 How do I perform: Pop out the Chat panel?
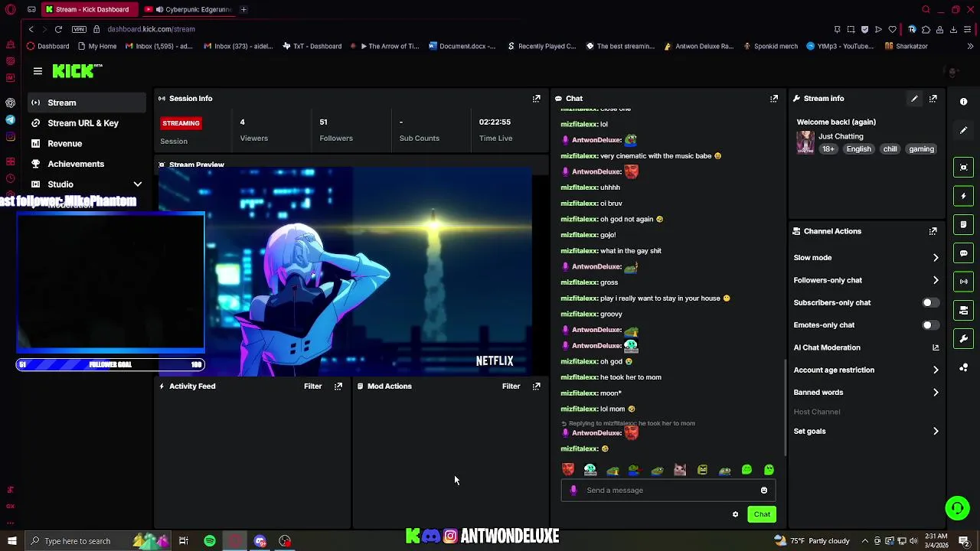pos(774,99)
